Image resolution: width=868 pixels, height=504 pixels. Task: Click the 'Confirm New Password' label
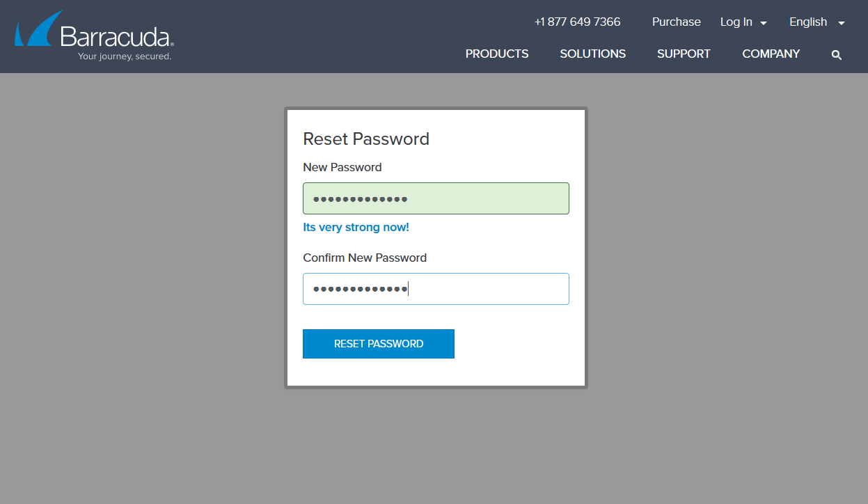(364, 258)
